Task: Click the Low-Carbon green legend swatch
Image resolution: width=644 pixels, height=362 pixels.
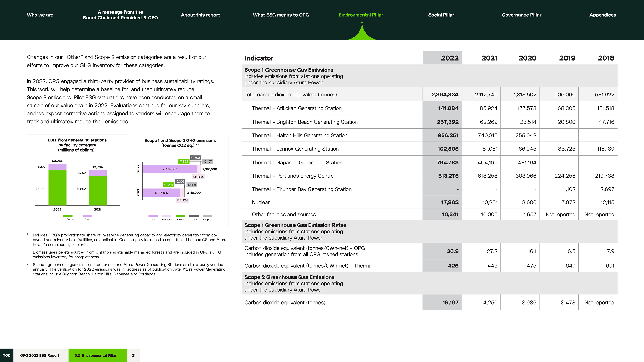Action: pyautogui.click(x=68, y=216)
